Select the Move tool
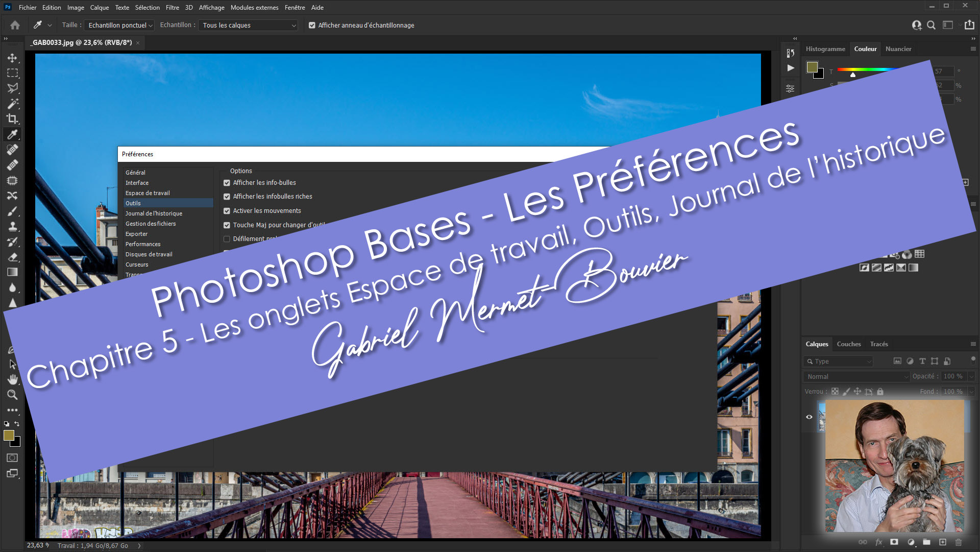 (12, 58)
